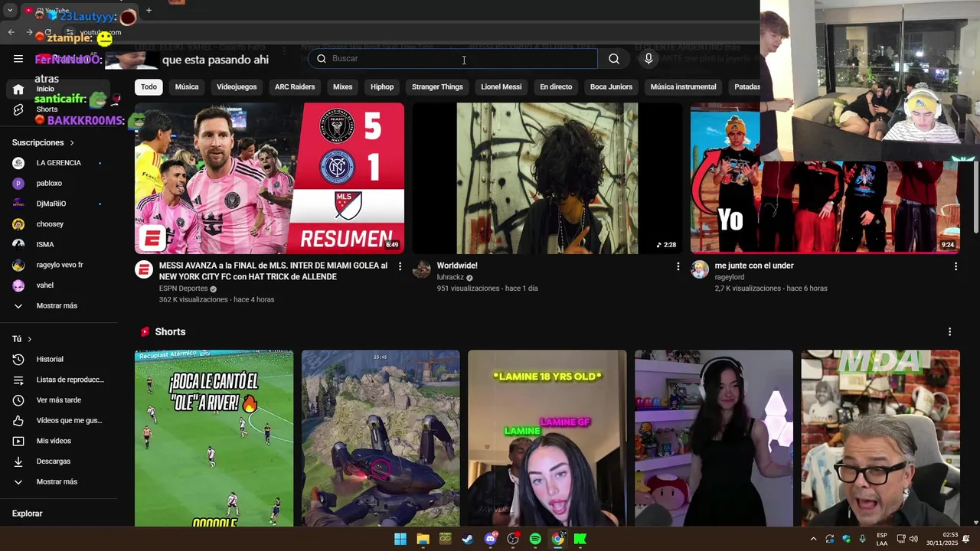Open a new browser tab

coord(149,11)
